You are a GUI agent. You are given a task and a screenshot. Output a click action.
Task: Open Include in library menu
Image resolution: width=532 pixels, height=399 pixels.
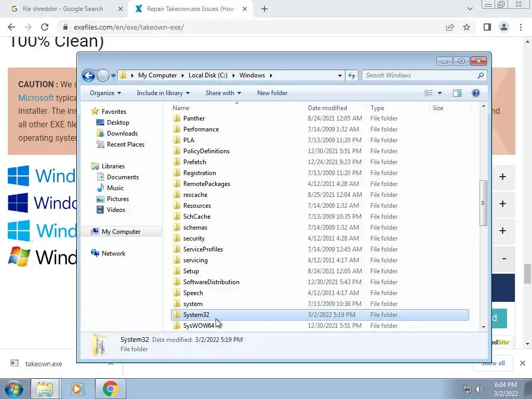pos(163,93)
